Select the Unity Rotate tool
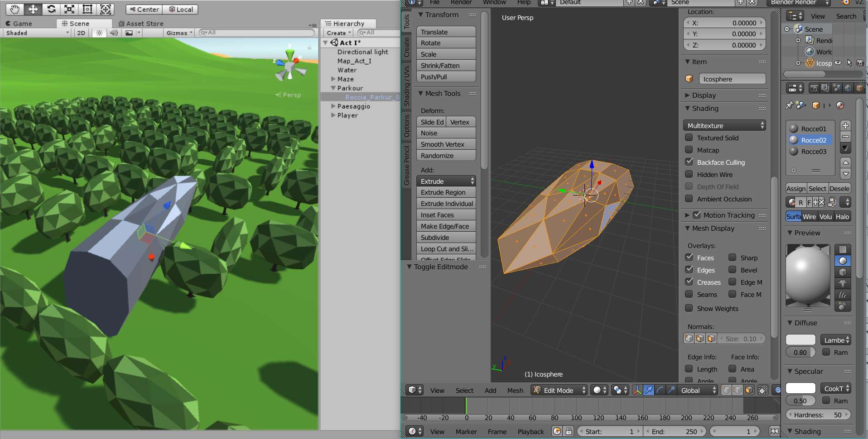Viewport: 868px width, 439px height. [51, 9]
